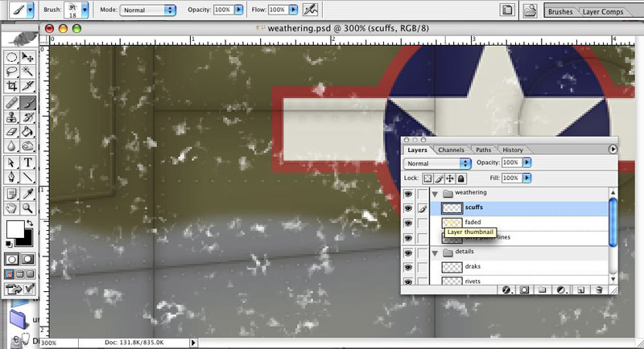
Task: Open the tool preset picker dropdown
Action: (30, 10)
